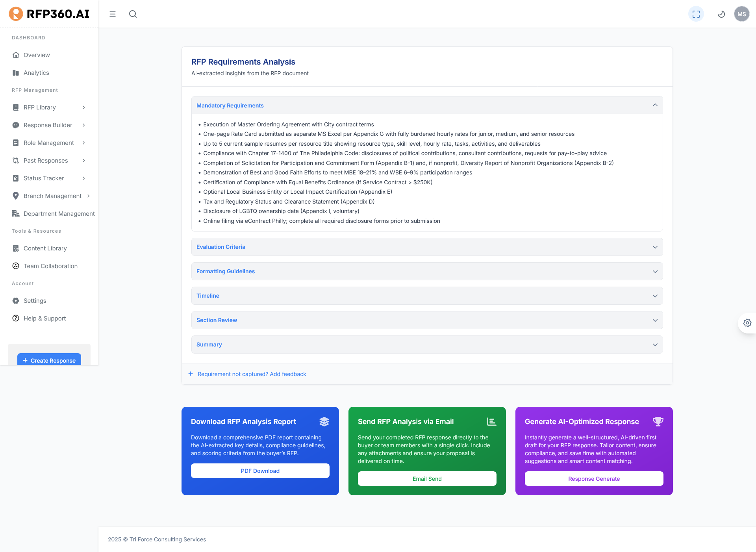Open Help & Support icon
This screenshot has height=552, width=756.
16,318
